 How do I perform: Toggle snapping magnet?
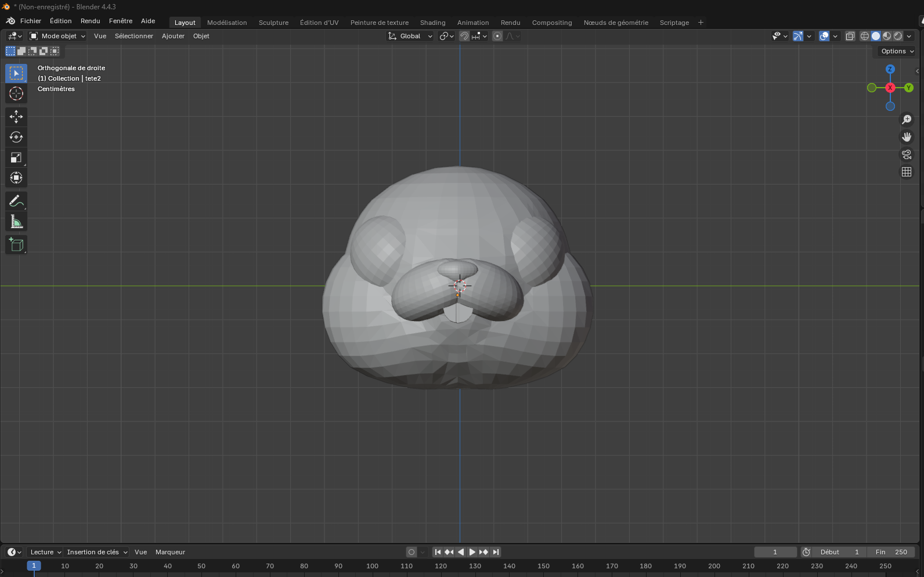464,36
